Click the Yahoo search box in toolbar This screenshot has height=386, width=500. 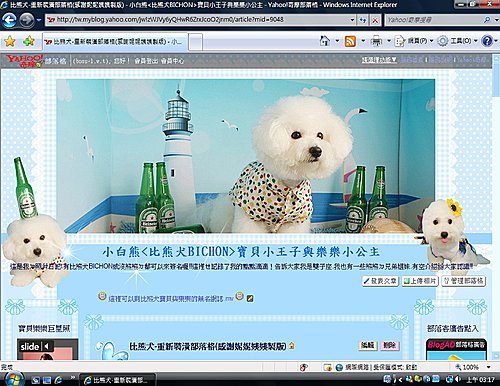[433, 20]
